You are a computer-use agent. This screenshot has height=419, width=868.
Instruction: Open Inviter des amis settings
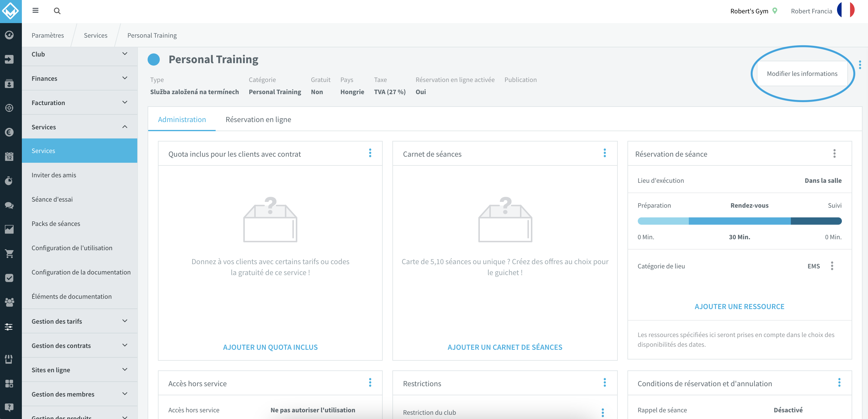coord(80,175)
